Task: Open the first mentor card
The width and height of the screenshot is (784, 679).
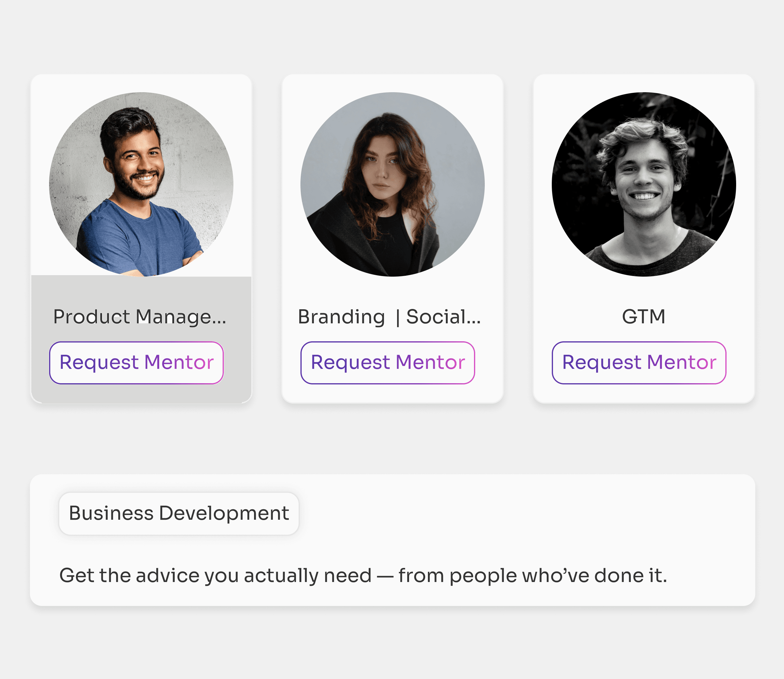Action: pyautogui.click(x=142, y=235)
